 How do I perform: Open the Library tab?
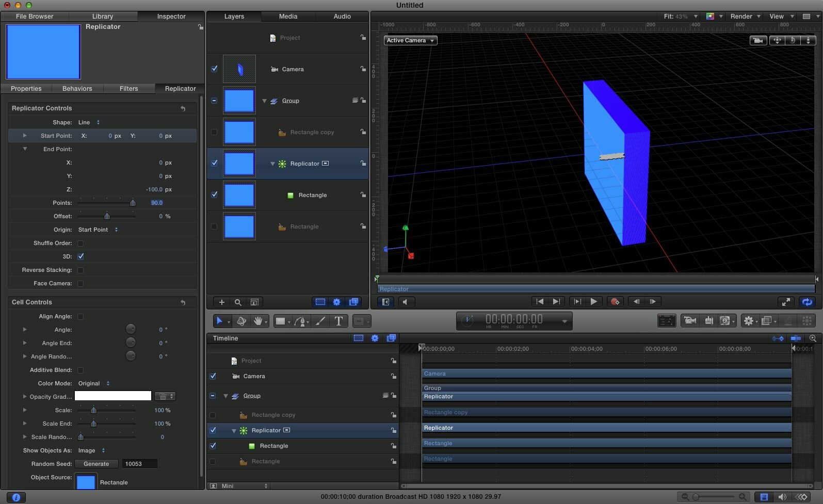coord(103,17)
